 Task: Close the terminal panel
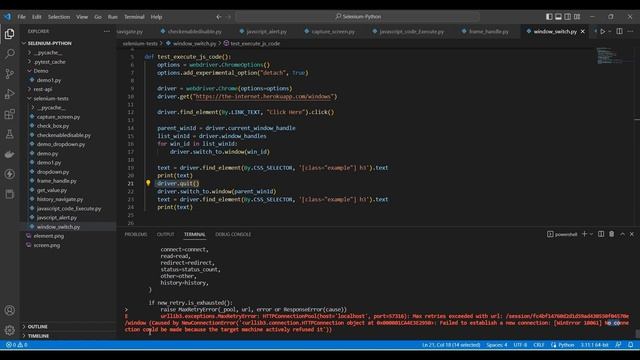pos(632,234)
